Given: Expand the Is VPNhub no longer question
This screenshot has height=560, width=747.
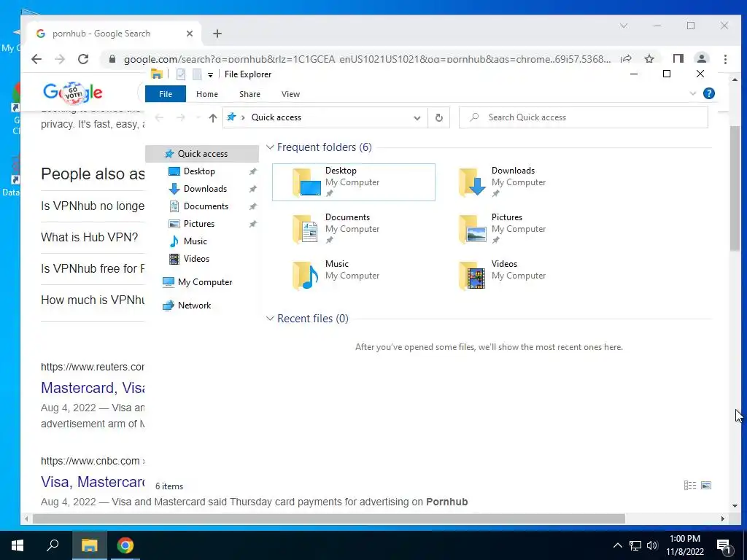Looking at the screenshot, I should [93, 206].
